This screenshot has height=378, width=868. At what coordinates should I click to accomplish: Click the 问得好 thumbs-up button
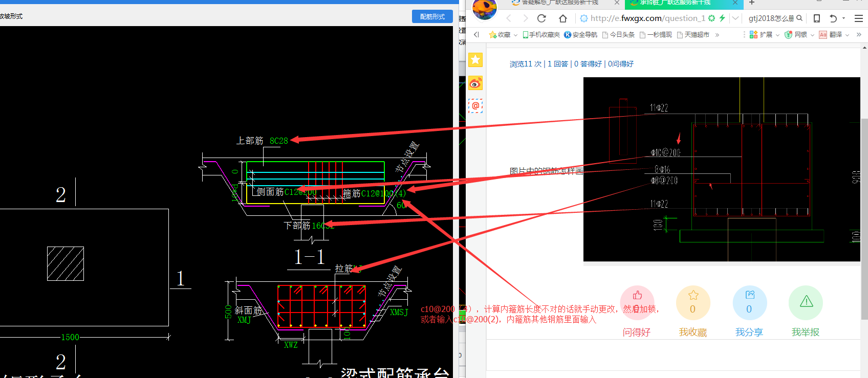pos(637,303)
